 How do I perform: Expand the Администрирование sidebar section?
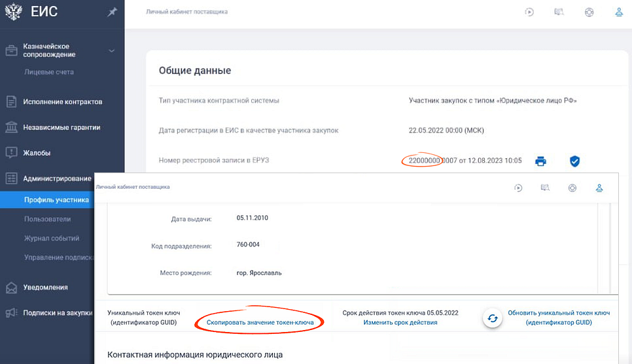pos(57,178)
